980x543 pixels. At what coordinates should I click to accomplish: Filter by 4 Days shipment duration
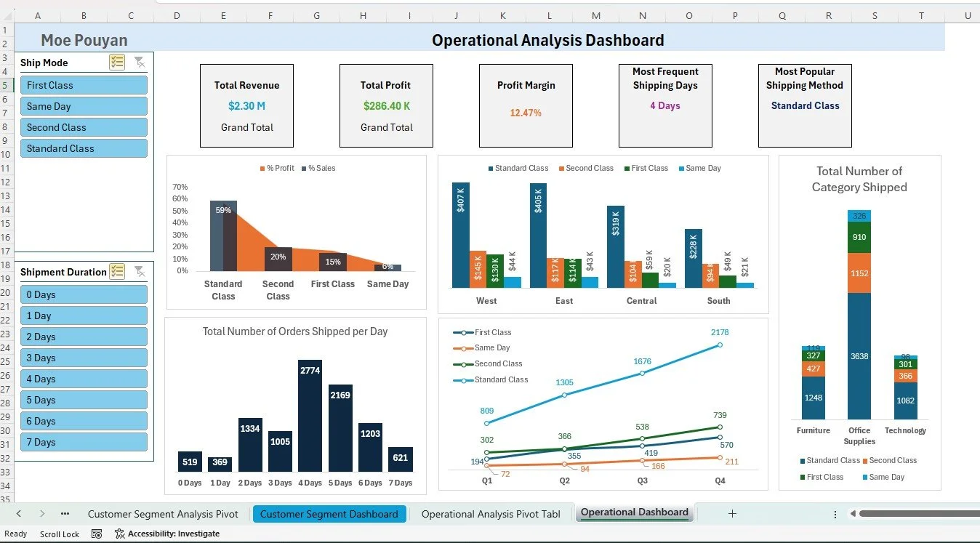(84, 379)
